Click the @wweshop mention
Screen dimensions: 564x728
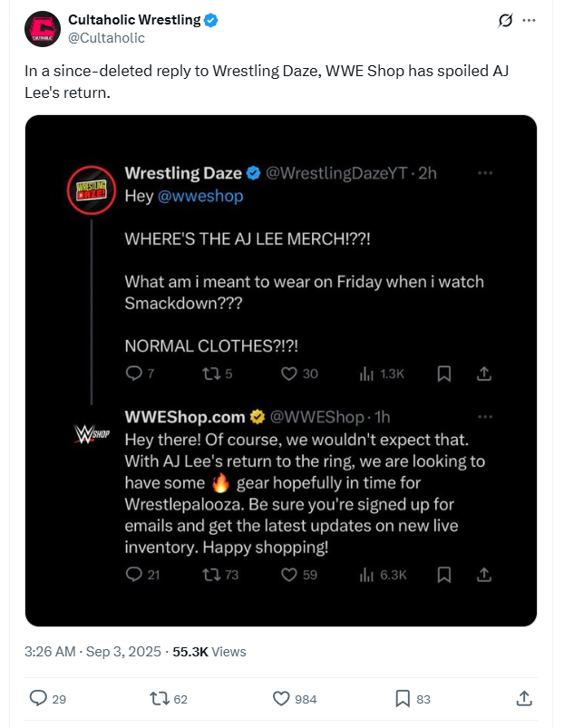201,195
